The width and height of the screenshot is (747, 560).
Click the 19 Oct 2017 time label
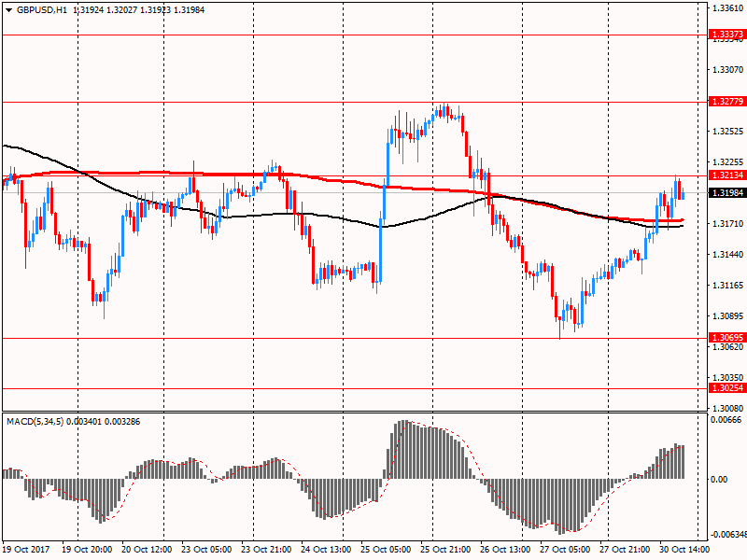click(26, 550)
